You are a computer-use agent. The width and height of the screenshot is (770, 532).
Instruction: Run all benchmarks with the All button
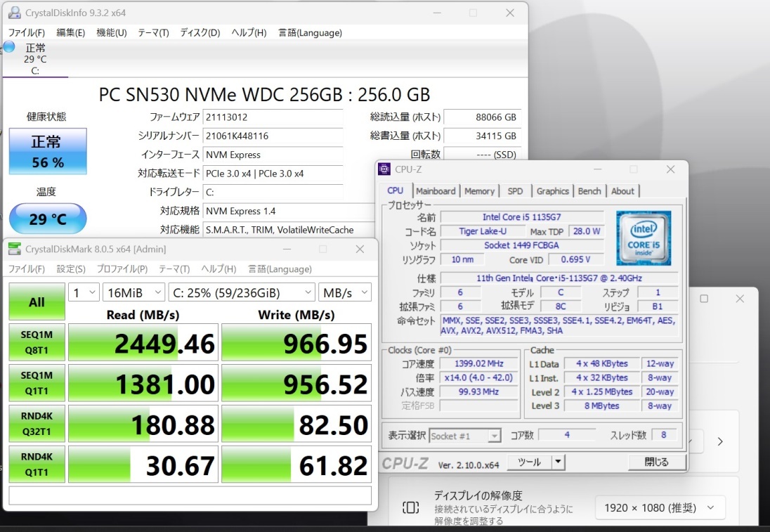point(37,301)
